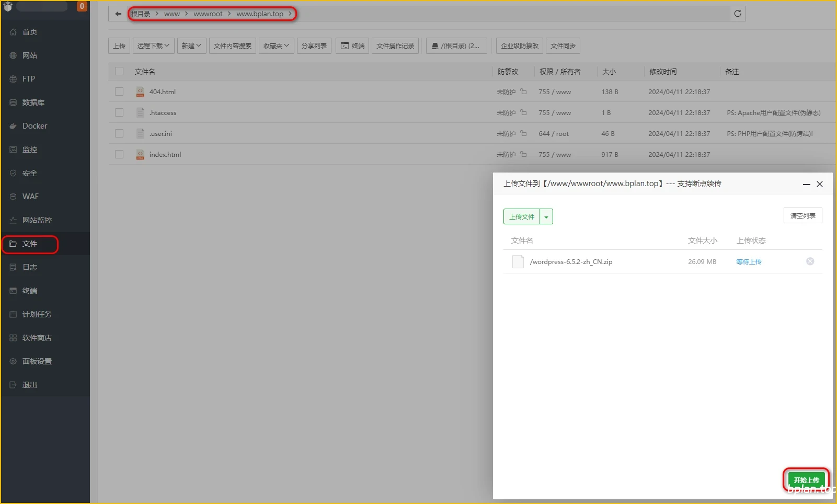Click 755 / www permission of 404.html
837x504 pixels.
[555, 92]
